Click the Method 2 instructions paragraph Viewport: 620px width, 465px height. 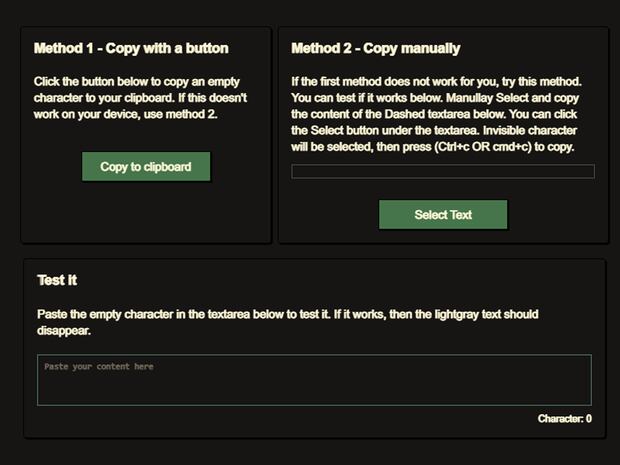click(x=442, y=114)
